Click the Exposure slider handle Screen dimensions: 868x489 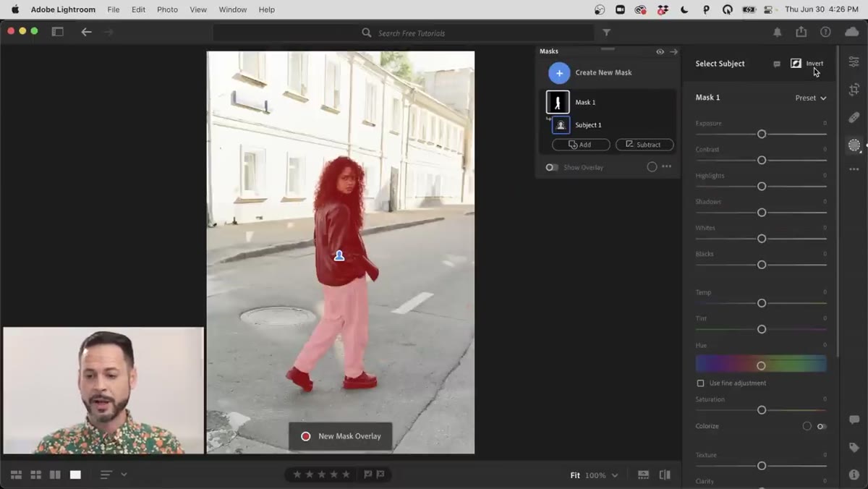point(762,134)
